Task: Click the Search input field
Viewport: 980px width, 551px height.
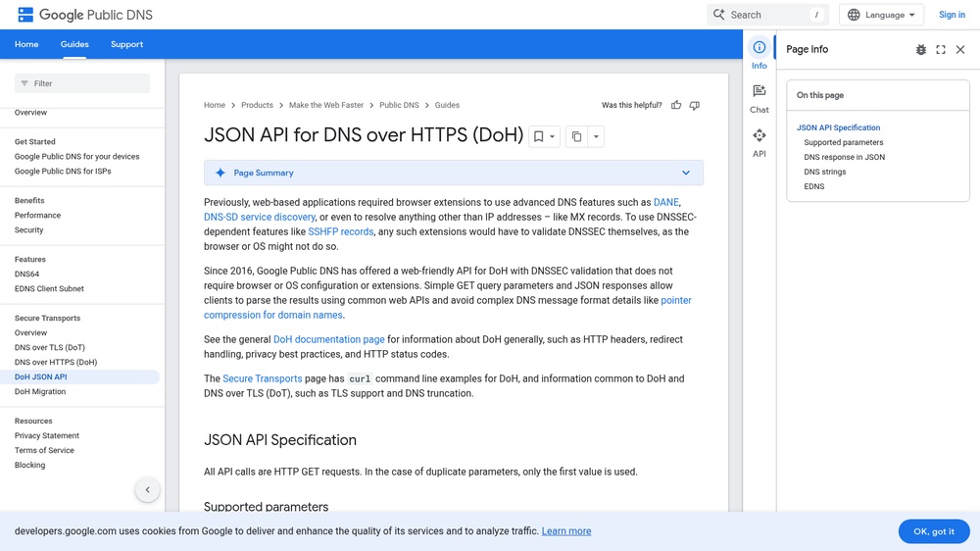Action: pyautogui.click(x=767, y=15)
